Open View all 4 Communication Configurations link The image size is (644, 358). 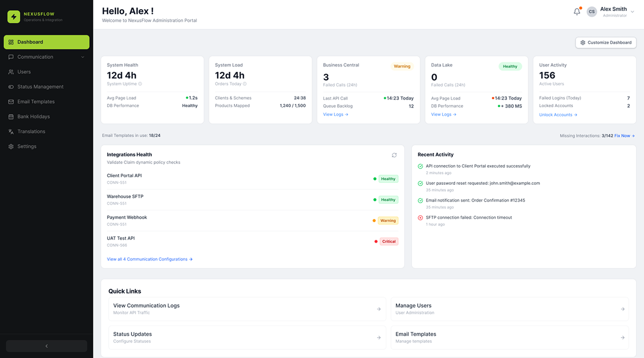pyautogui.click(x=150, y=259)
